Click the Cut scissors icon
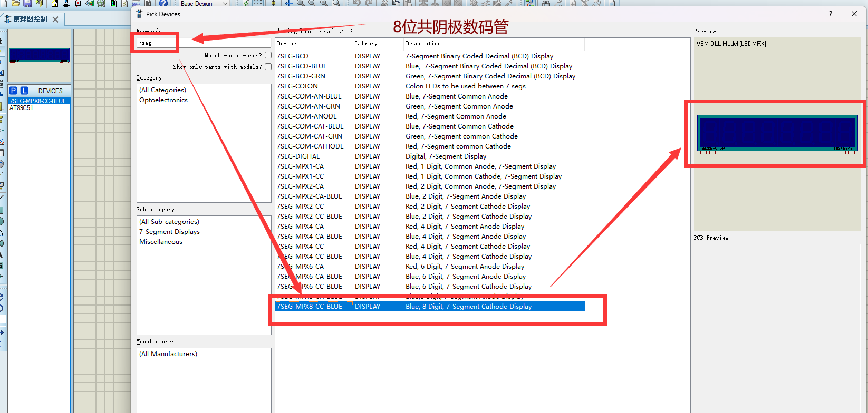Viewport: 868px width, 413px height. click(384, 3)
